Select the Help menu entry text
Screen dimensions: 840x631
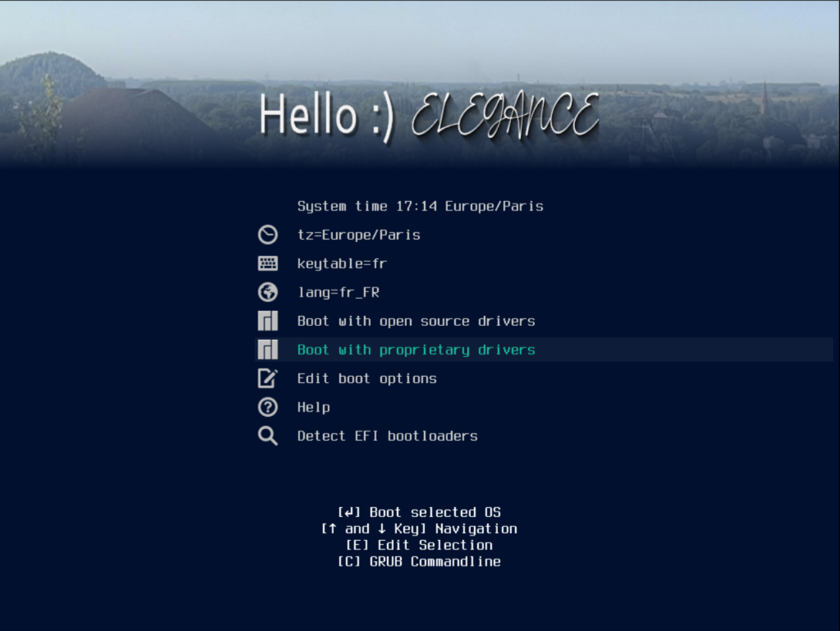(x=313, y=407)
